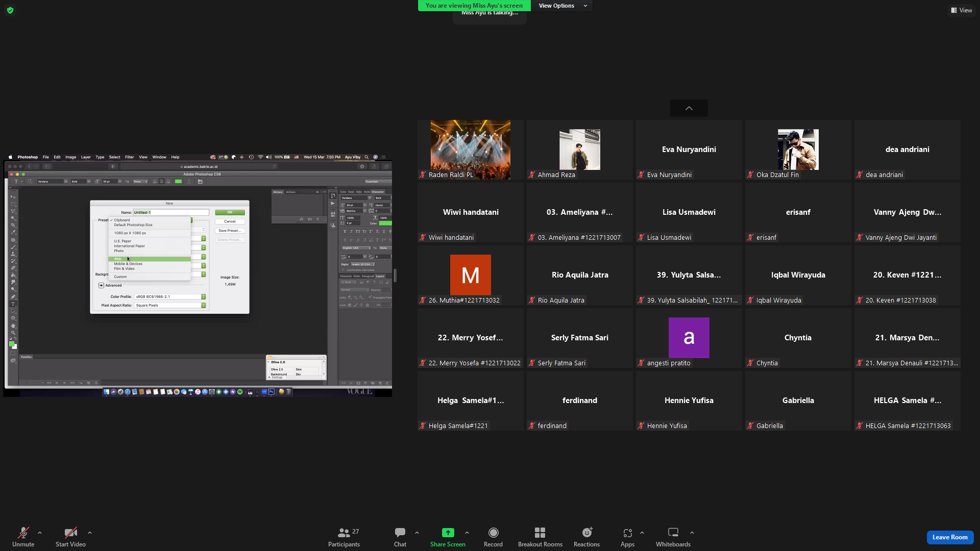Click Leave Room
This screenshot has width=980, height=551.
click(x=950, y=537)
